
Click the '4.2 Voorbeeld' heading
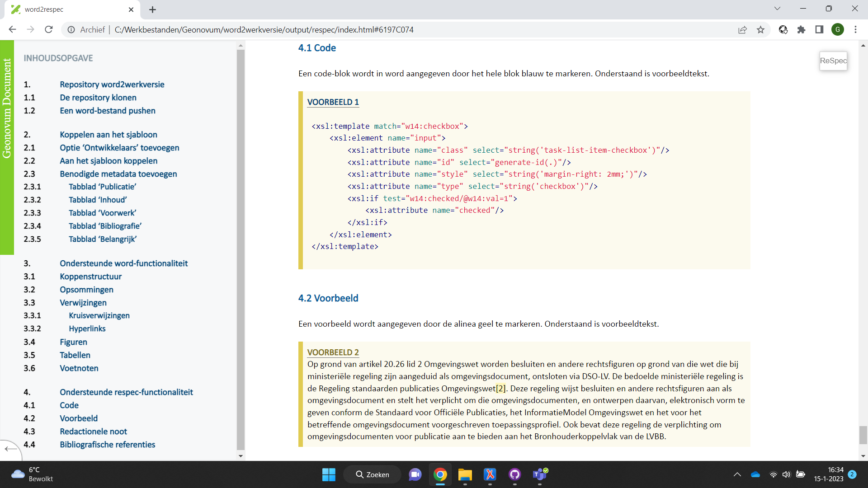point(328,298)
